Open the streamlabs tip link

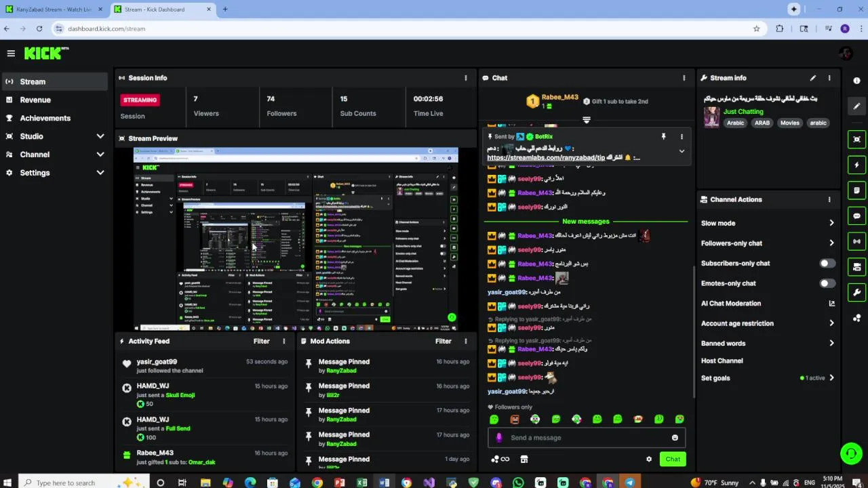coord(546,158)
